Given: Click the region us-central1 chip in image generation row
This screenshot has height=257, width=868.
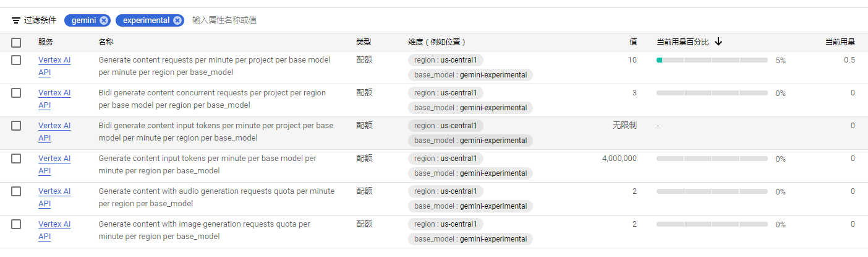Looking at the screenshot, I should [446, 224].
